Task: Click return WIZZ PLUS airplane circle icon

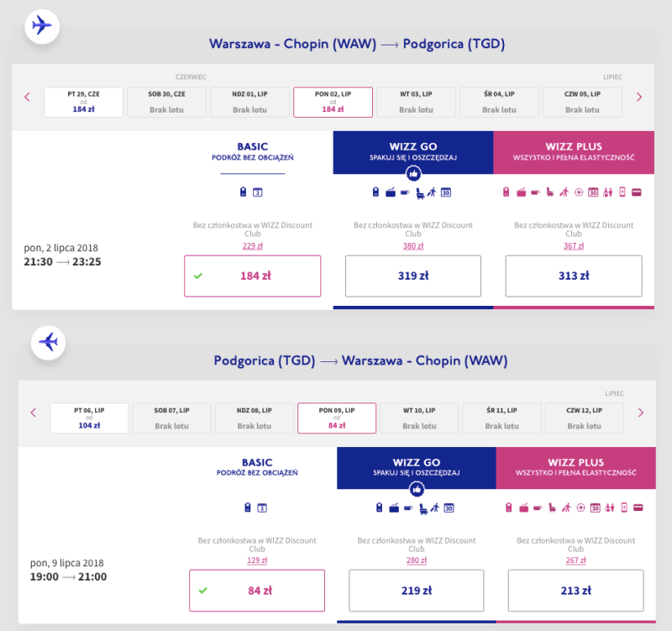Action: (580, 508)
